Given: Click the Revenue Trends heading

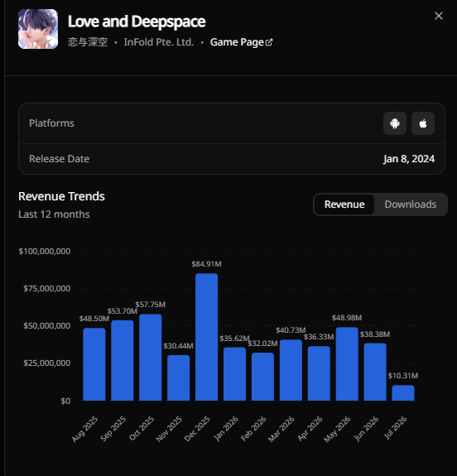Looking at the screenshot, I should pos(61,196).
